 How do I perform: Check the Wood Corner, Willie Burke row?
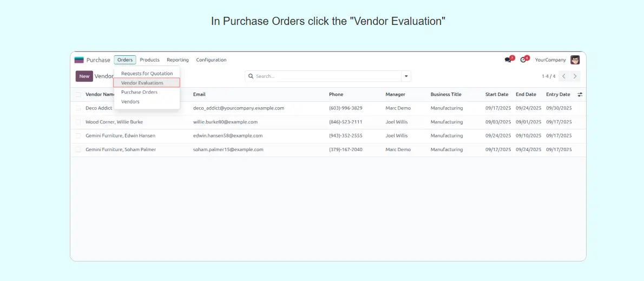pos(78,122)
